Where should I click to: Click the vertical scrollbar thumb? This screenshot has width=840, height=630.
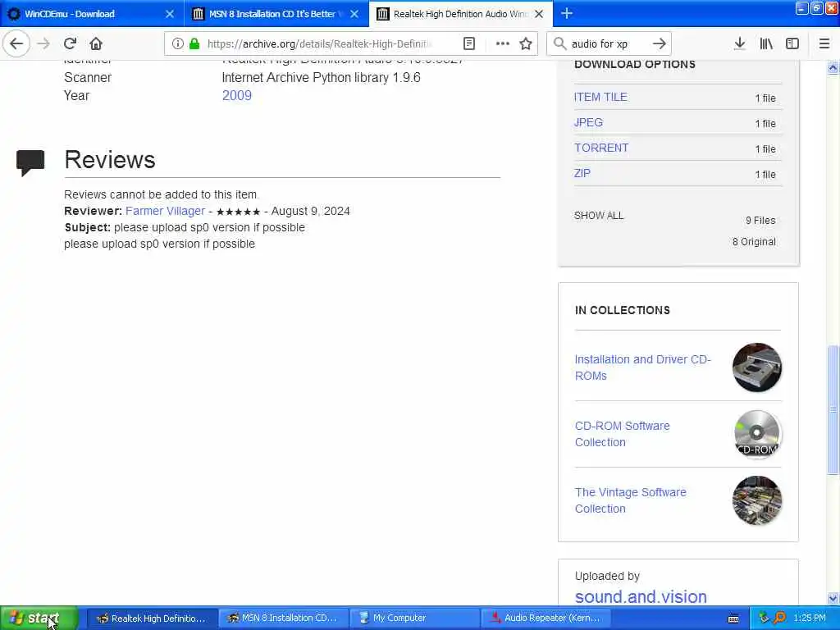[833, 410]
